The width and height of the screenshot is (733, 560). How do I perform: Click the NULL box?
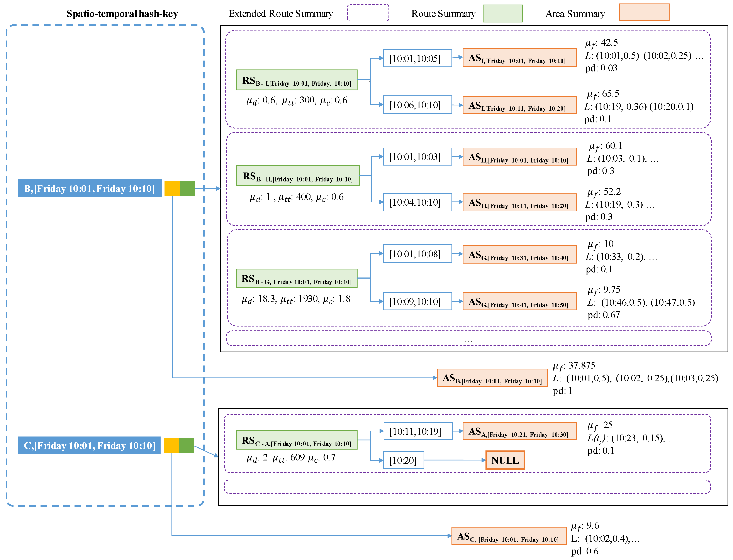[505, 460]
